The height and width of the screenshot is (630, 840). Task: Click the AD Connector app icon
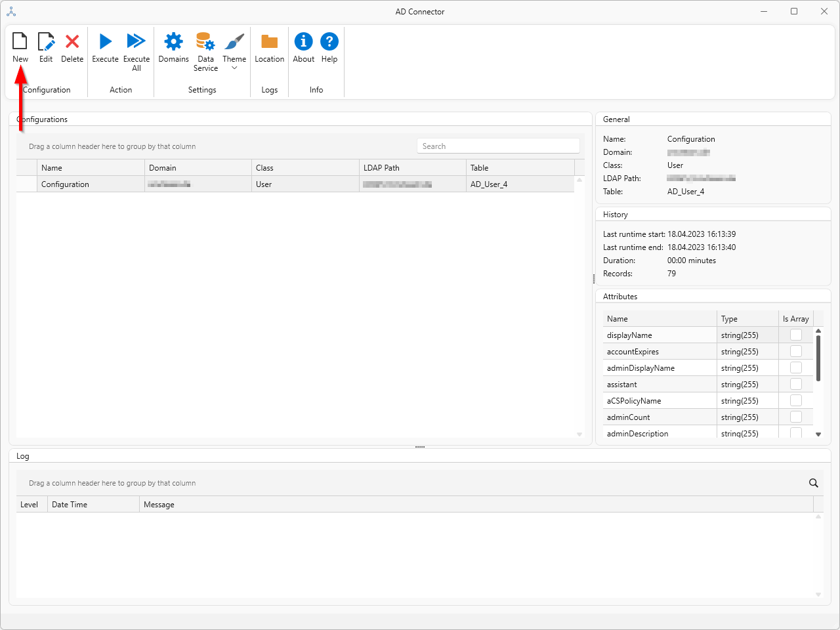coord(11,12)
